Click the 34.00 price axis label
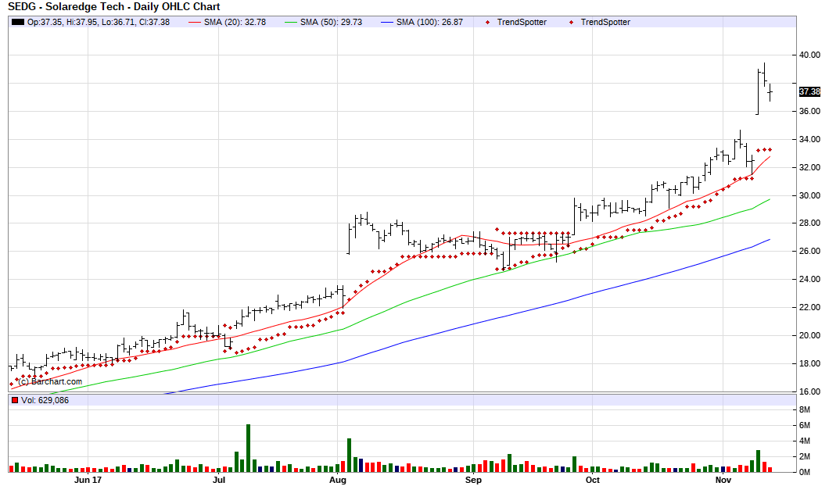Viewport: 829px width, 504px height. [x=809, y=139]
